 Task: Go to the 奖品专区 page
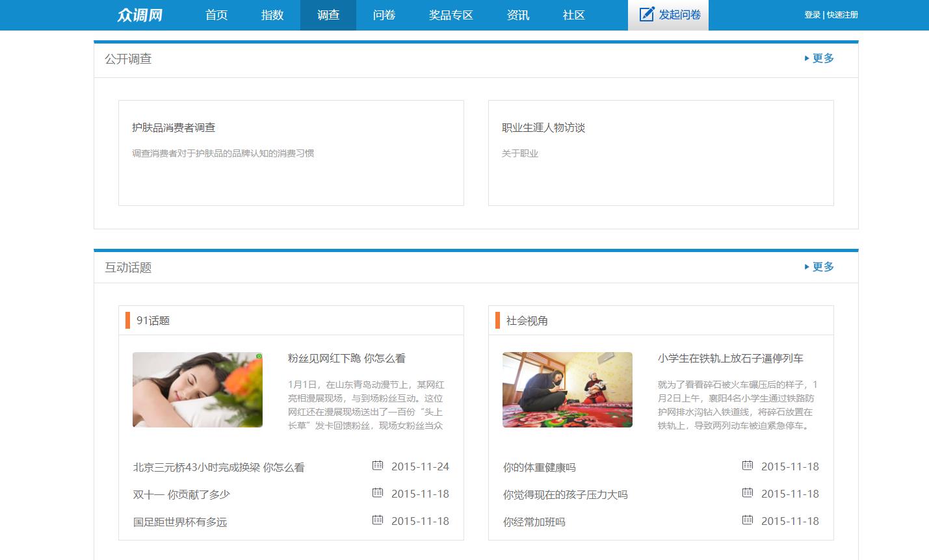pos(451,15)
